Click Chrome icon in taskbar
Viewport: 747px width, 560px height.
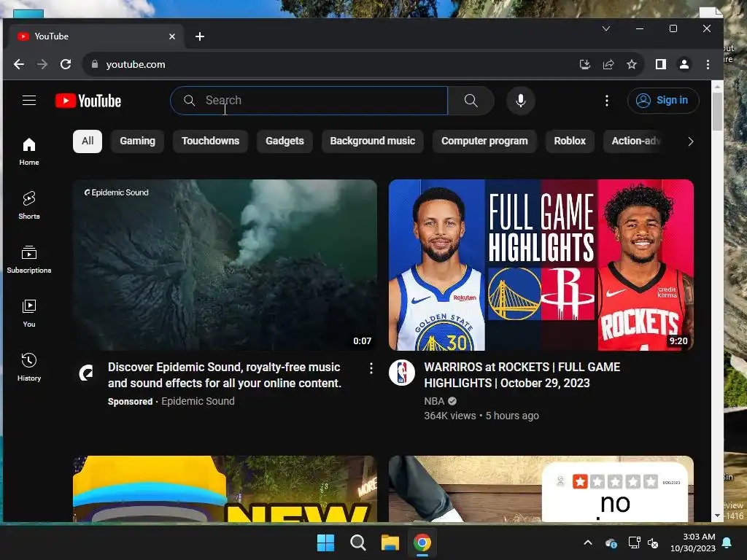point(422,542)
